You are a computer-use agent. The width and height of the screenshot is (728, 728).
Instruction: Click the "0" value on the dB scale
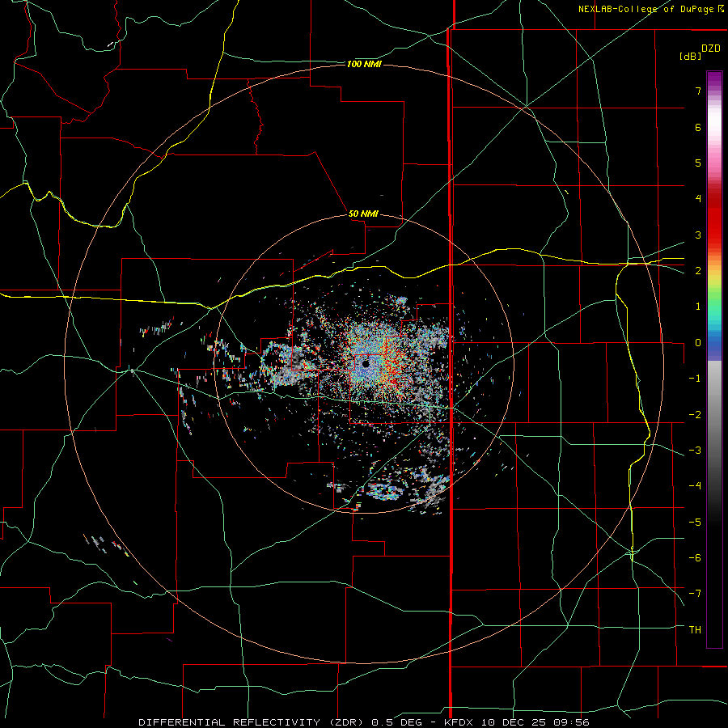[698, 343]
